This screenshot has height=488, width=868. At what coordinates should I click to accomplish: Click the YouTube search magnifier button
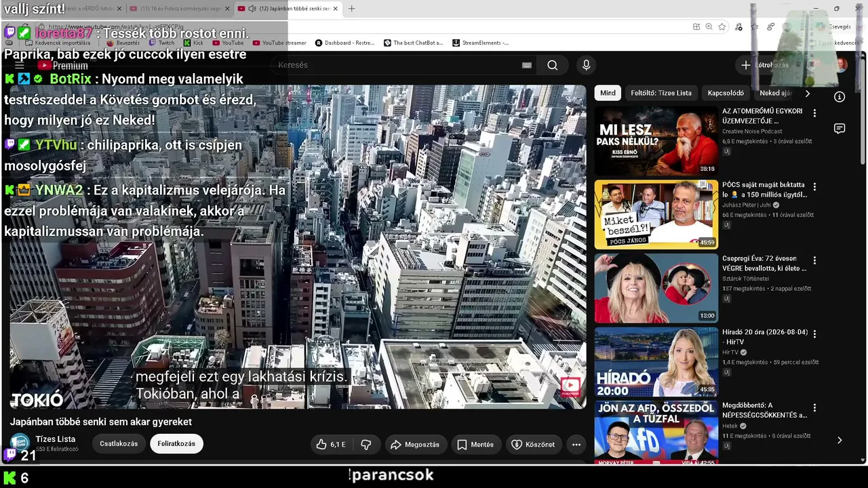[553, 65]
